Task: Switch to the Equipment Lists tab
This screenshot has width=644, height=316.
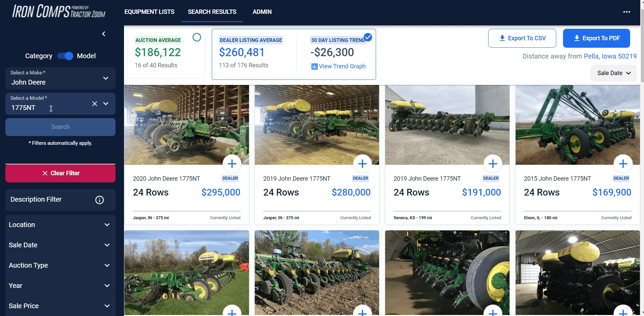Action: (x=149, y=12)
